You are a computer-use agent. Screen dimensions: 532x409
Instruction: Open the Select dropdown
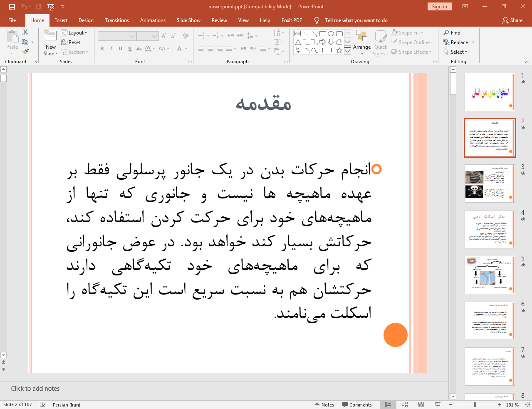[455, 52]
